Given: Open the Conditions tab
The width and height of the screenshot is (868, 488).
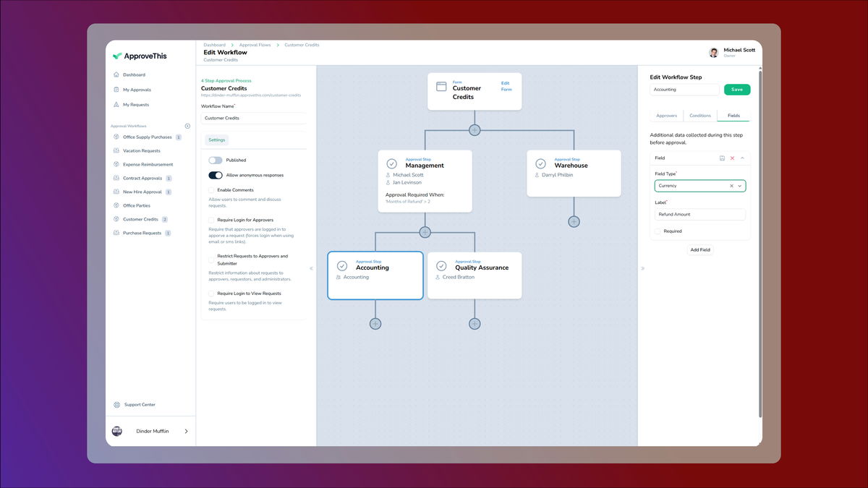Looking at the screenshot, I should [700, 115].
